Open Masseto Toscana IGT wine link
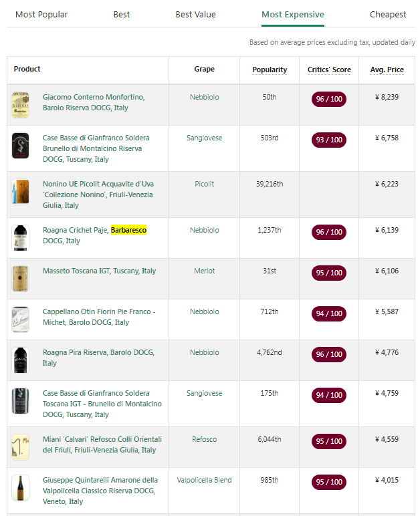420x516 pixels. point(99,271)
